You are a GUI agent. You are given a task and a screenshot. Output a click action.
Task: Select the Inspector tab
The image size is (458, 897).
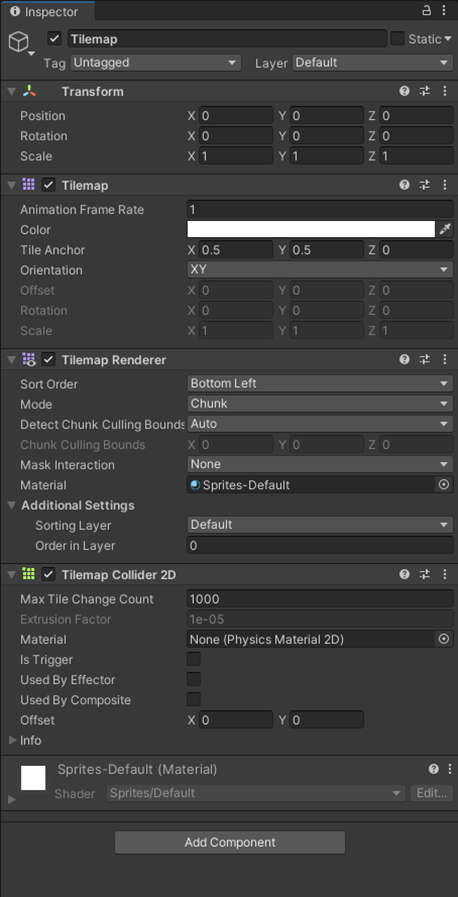[x=45, y=11]
